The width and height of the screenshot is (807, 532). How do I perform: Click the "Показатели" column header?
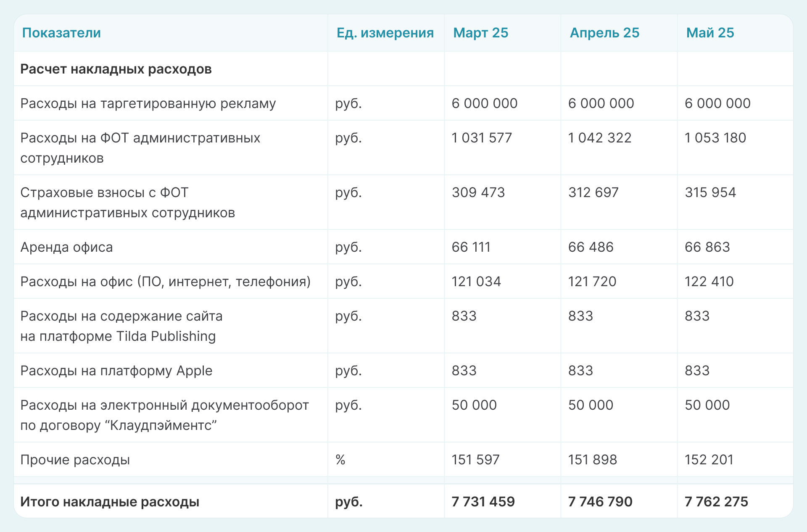pyautogui.click(x=61, y=33)
